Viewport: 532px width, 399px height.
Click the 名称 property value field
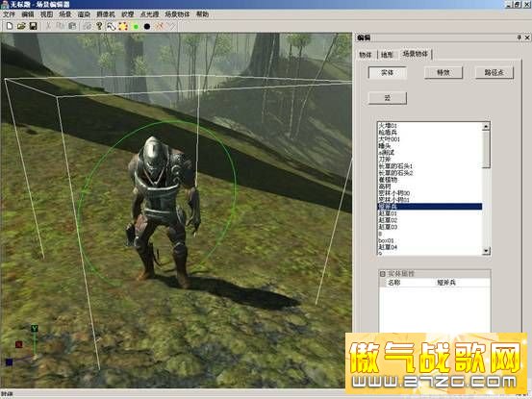click(x=462, y=283)
